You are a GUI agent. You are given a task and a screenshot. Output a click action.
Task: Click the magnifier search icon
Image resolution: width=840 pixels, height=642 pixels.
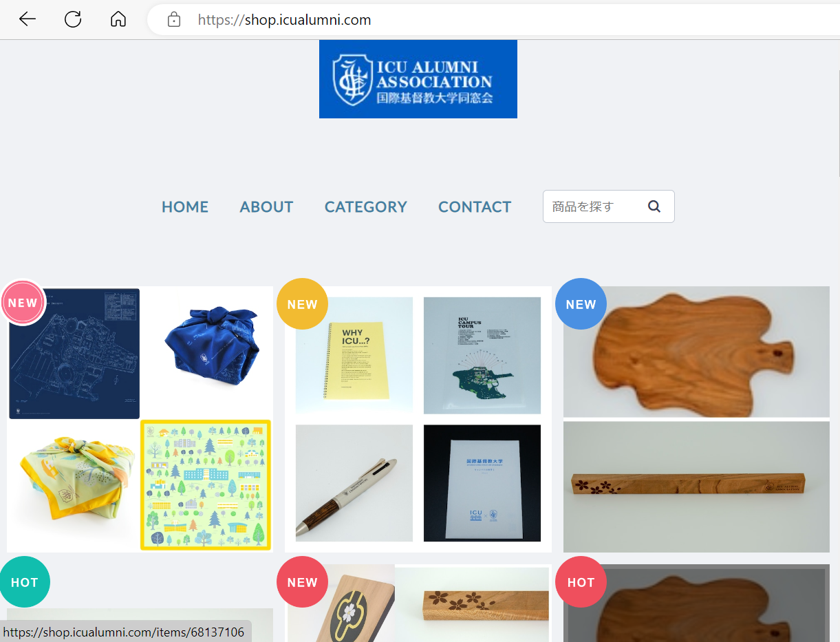coord(654,206)
